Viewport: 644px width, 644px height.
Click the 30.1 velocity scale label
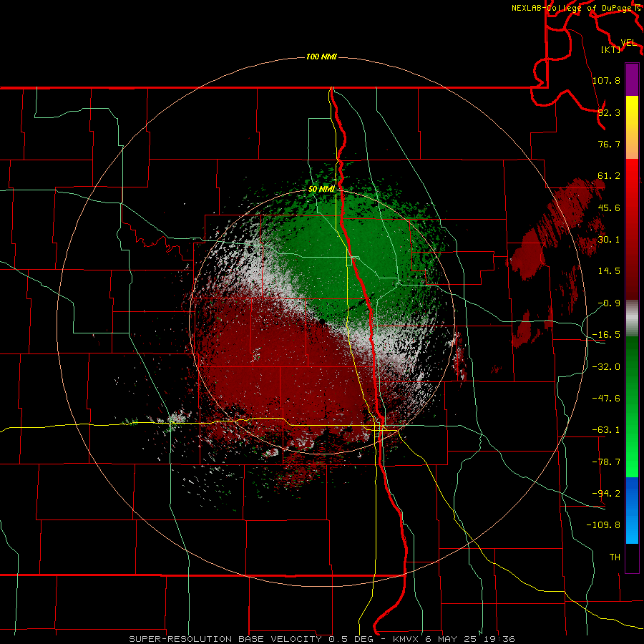click(x=609, y=240)
